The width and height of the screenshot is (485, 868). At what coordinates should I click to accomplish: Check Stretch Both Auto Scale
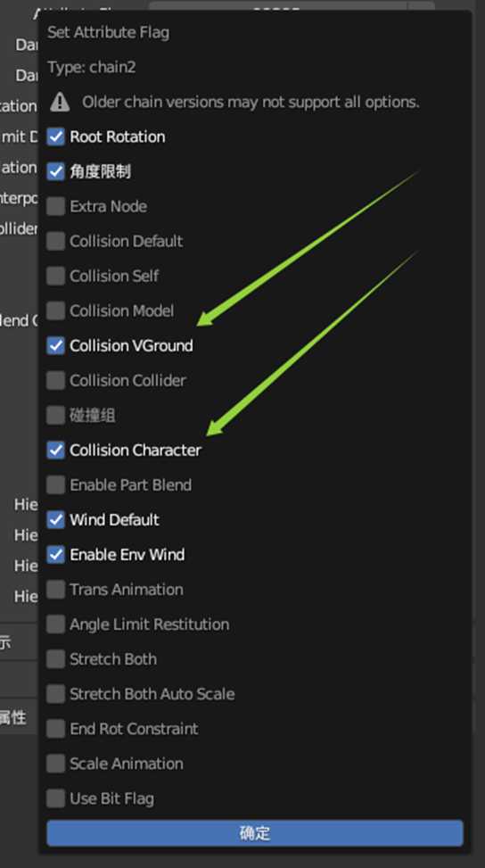[x=56, y=694]
